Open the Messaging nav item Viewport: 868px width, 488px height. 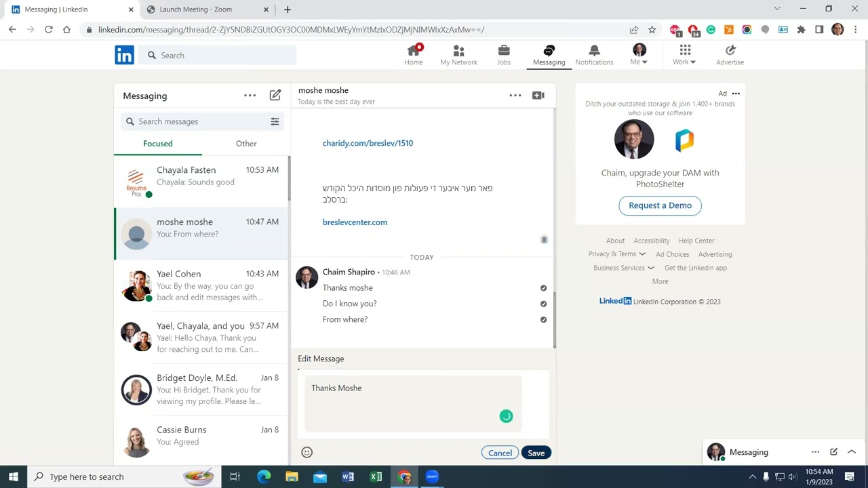pos(549,55)
